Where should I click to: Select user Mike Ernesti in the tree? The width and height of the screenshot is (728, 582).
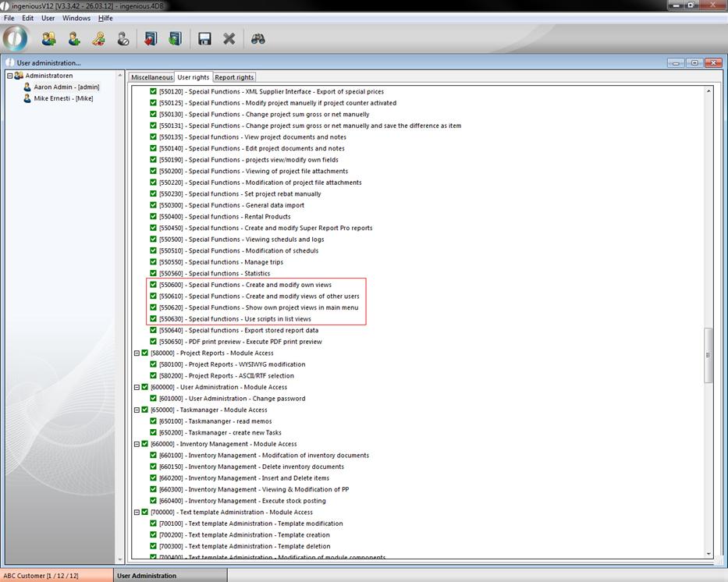62,98
